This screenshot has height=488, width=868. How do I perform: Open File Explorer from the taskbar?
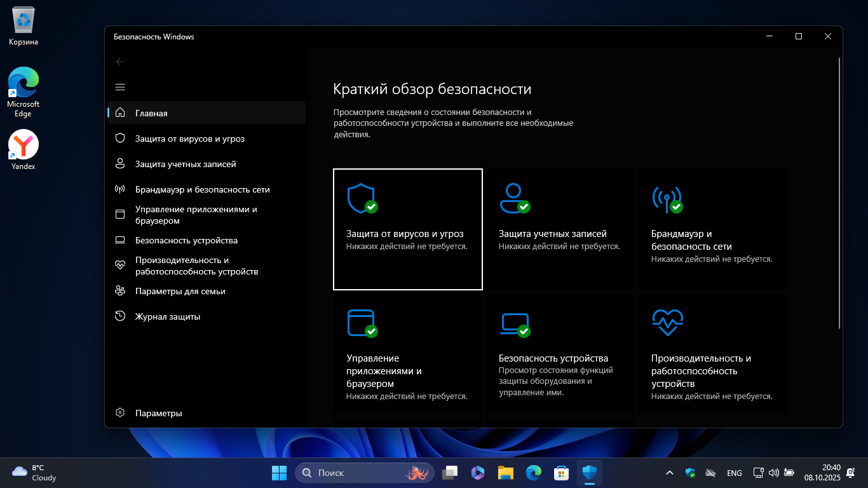pos(505,473)
